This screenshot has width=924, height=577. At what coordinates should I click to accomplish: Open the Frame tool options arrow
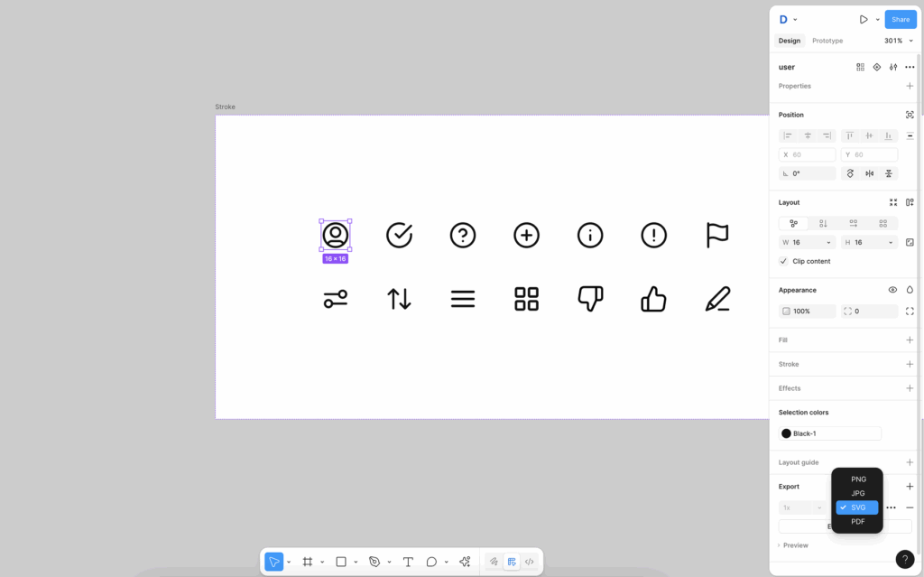(x=322, y=563)
